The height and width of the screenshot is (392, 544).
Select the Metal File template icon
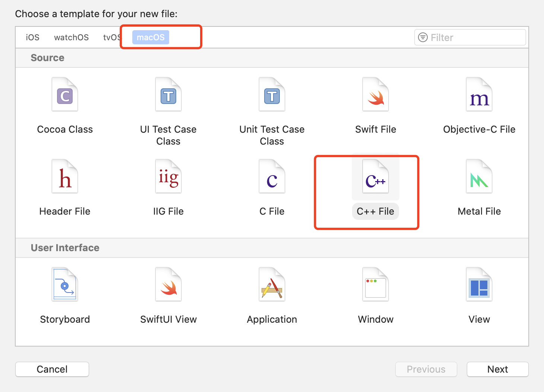[479, 177]
